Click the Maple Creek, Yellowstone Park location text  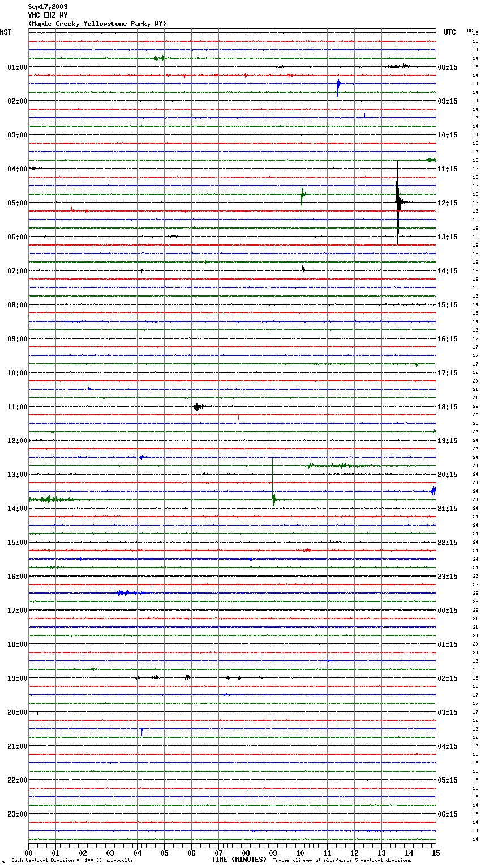97,24
